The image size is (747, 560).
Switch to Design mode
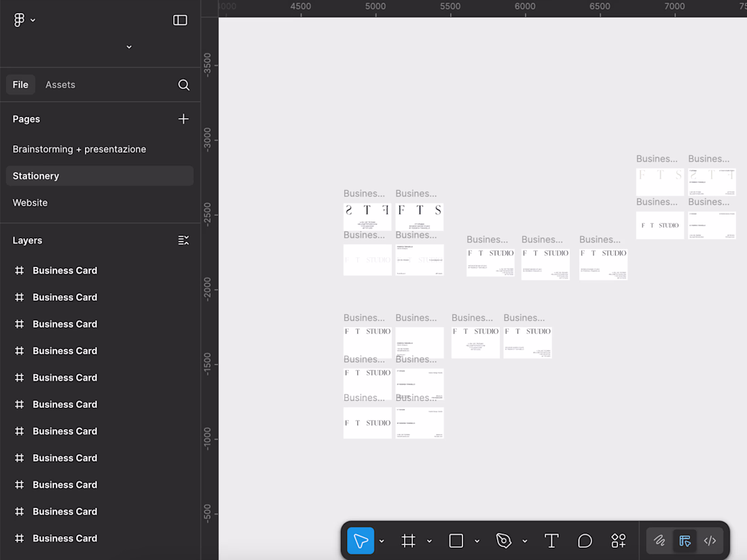point(685,540)
